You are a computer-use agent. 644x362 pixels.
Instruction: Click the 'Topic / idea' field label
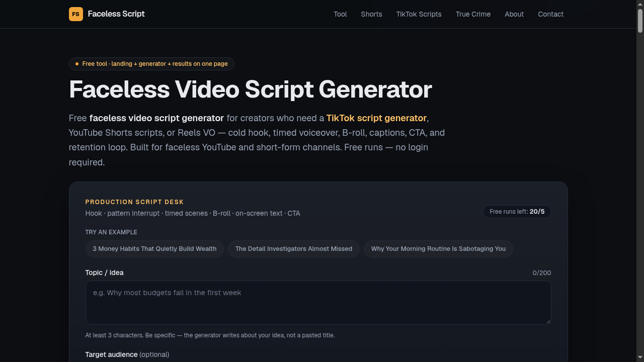pos(104,273)
